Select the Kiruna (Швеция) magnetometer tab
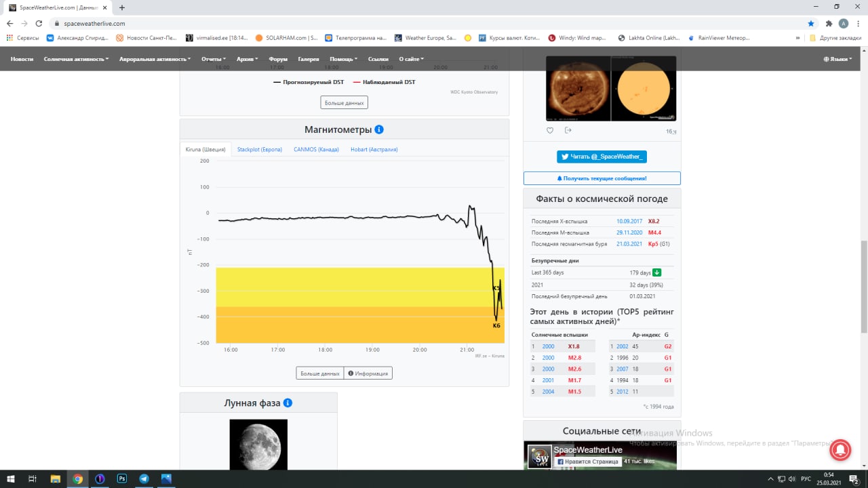Screen dimensions: 868x488 pyautogui.click(x=205, y=149)
